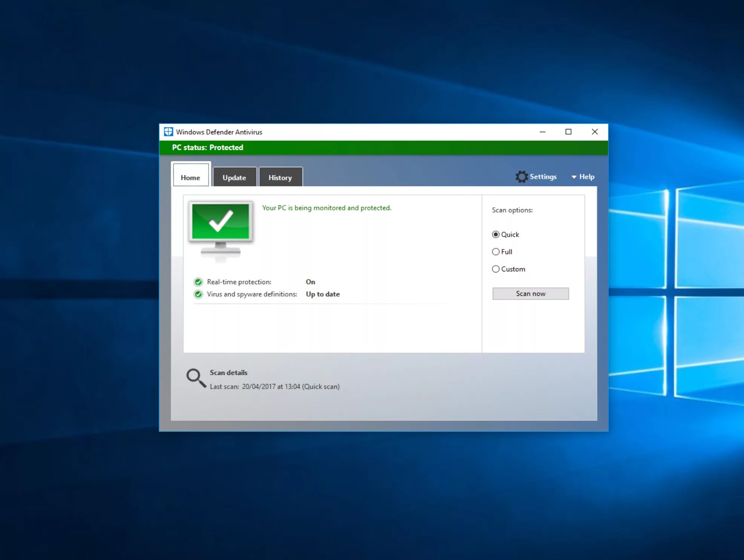Click the real-time protection green check icon
Screen dimensions: 744x560
click(x=199, y=282)
